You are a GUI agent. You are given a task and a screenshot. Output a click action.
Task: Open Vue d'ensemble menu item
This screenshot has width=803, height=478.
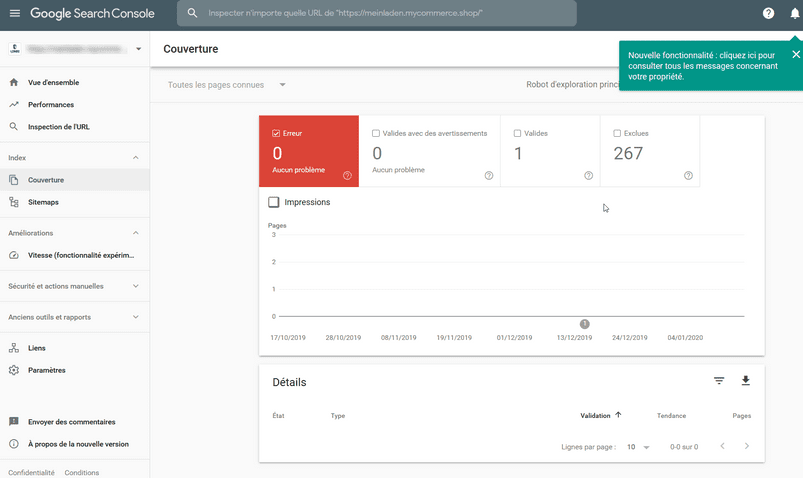75,82
